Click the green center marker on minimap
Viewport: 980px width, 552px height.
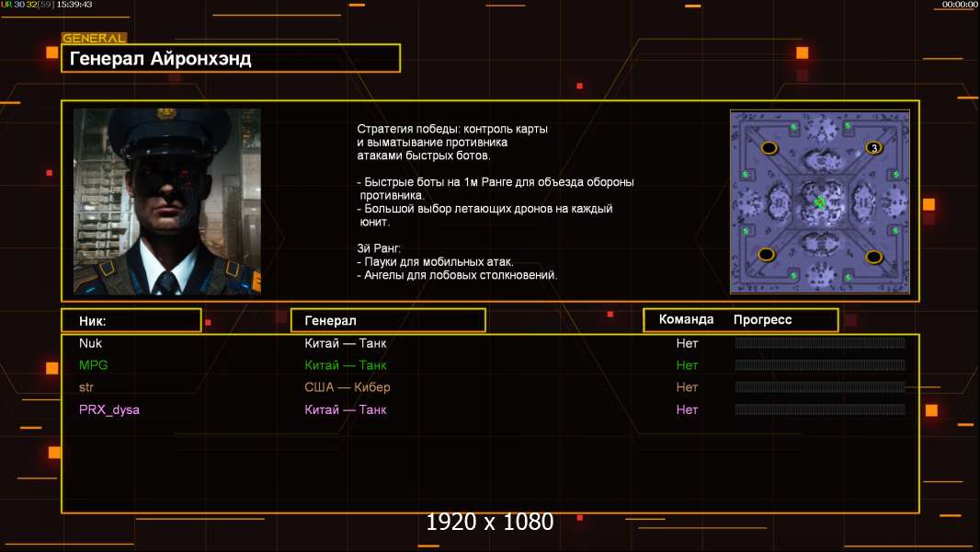coord(820,201)
